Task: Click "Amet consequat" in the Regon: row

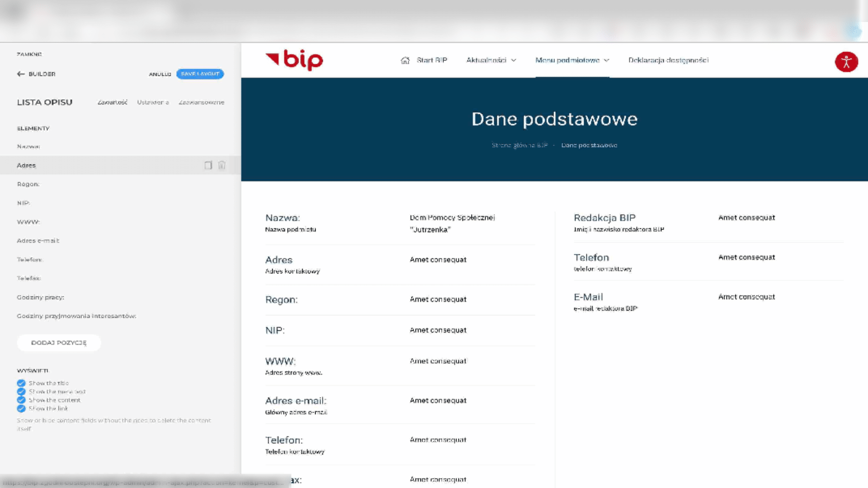Action: pyautogui.click(x=438, y=300)
